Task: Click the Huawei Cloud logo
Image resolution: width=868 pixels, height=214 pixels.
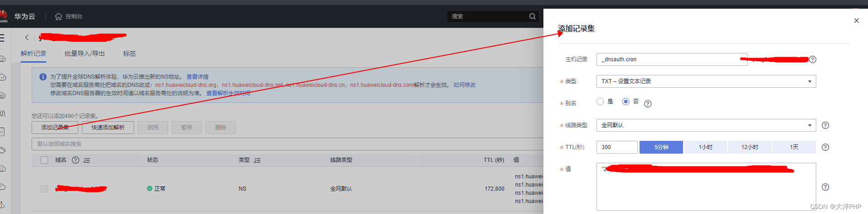Action: tap(3, 16)
